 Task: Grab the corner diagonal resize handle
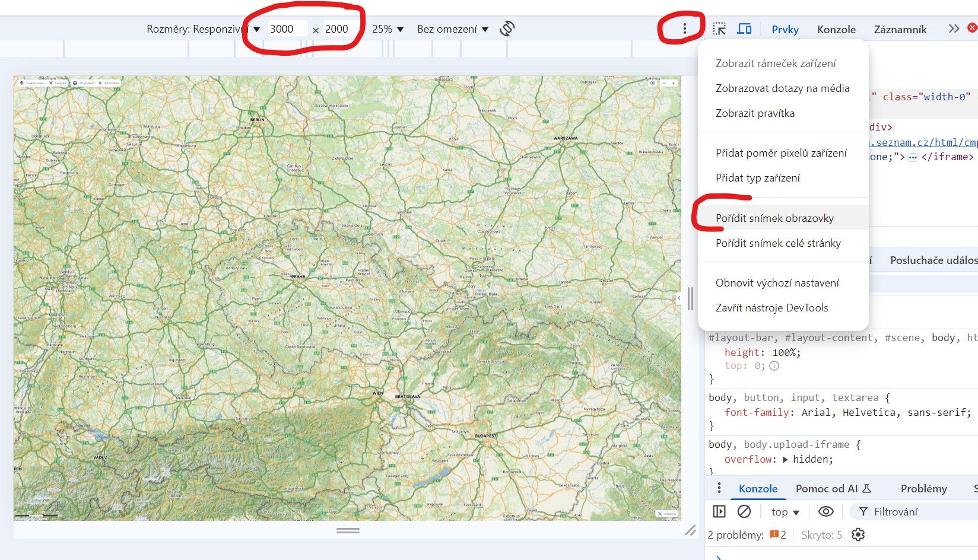(x=690, y=530)
